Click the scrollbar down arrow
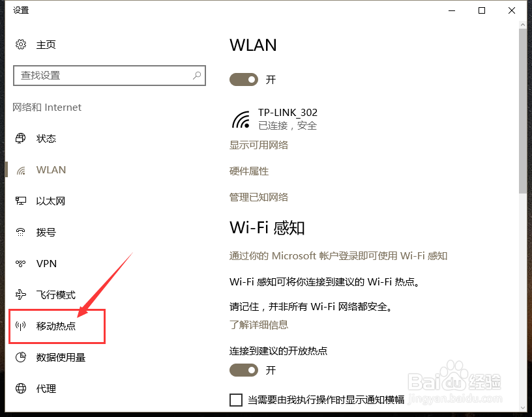This screenshot has width=532, height=417. pyautogui.click(x=522, y=407)
